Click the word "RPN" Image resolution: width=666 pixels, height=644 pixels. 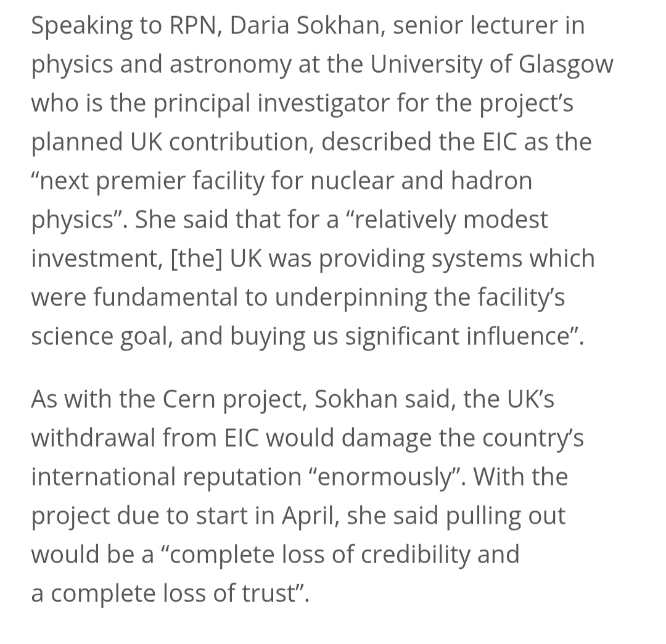click(189, 26)
